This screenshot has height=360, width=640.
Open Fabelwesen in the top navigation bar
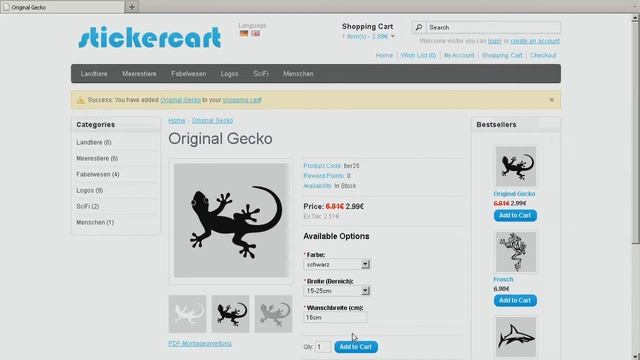click(189, 74)
